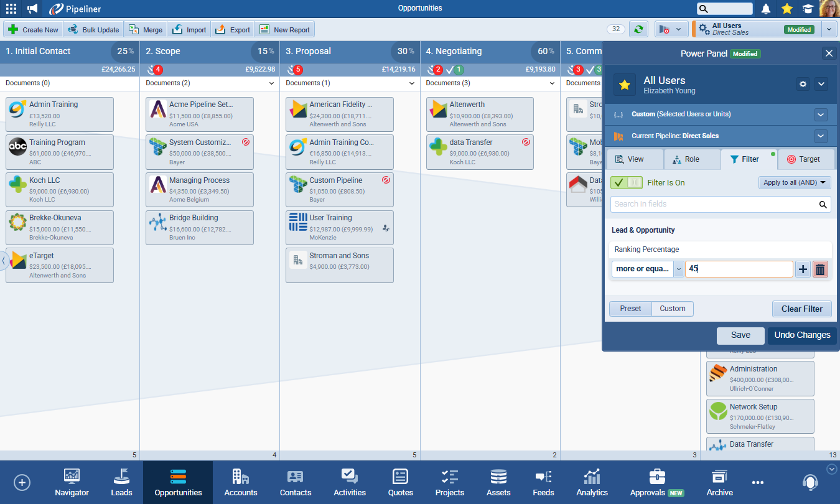The image size is (840, 504).
Task: Click the support headset icon
Action: [x=810, y=482]
